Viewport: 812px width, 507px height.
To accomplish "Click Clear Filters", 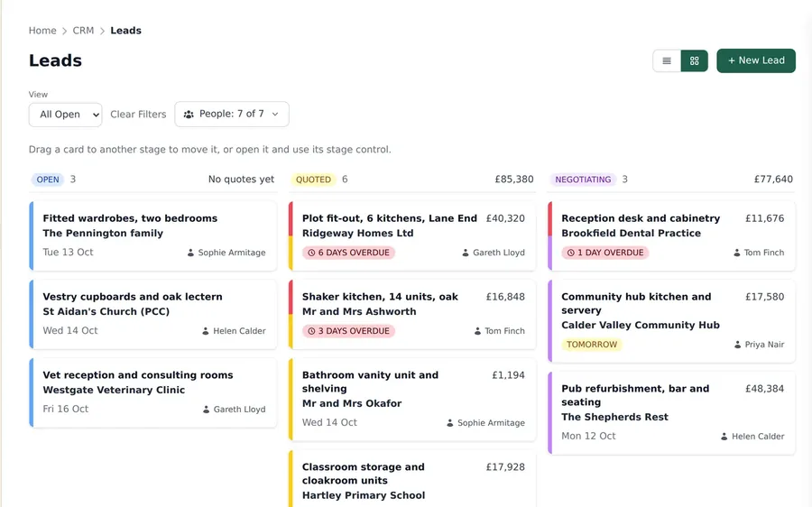I will coord(138,115).
